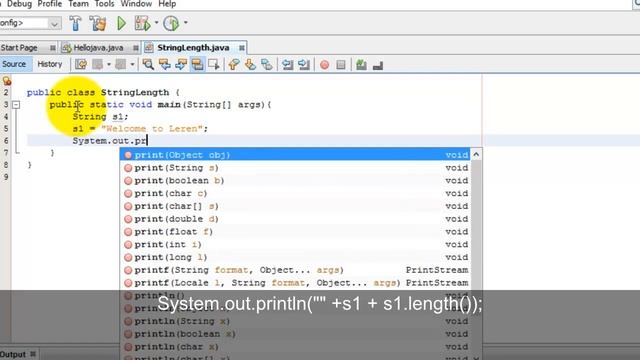Click the Clean and Build Project icon

98,23
